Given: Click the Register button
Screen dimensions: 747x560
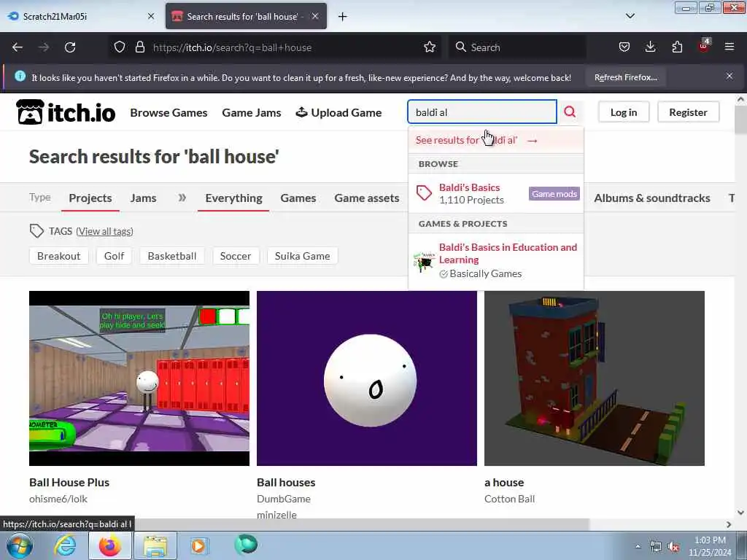Looking at the screenshot, I should pyautogui.click(x=688, y=112).
